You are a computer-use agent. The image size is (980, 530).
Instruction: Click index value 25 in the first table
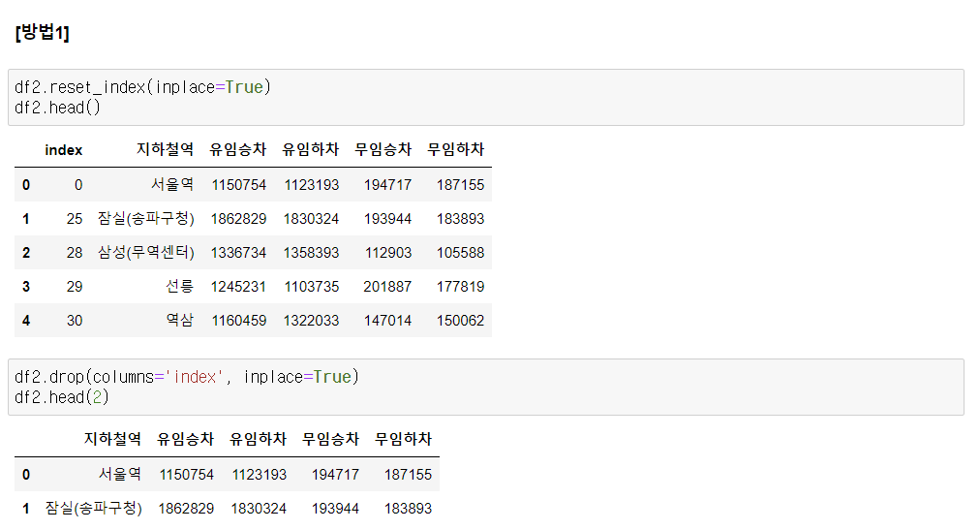click(x=75, y=218)
